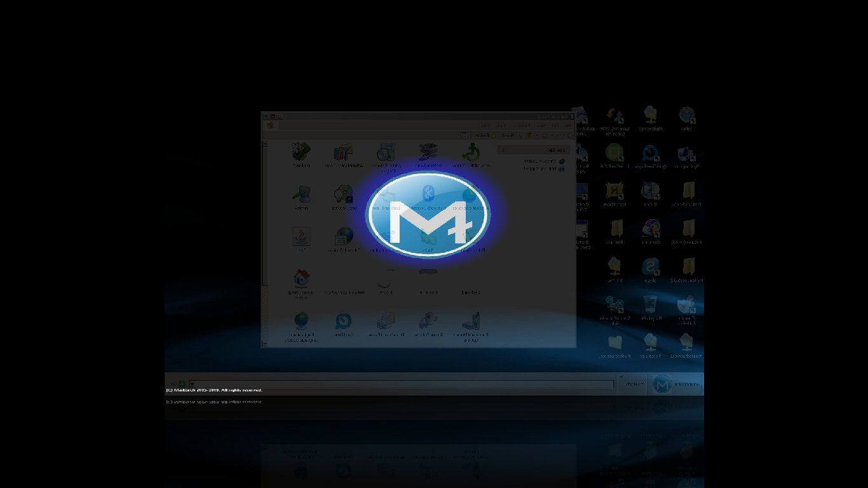The width and height of the screenshot is (868, 488).
Task: Click the M start button on taskbar
Action: click(x=662, y=384)
